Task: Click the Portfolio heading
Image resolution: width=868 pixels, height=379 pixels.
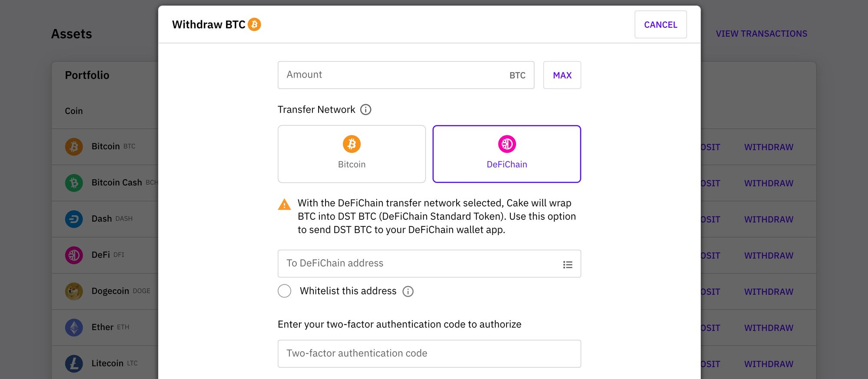Action: [x=87, y=75]
